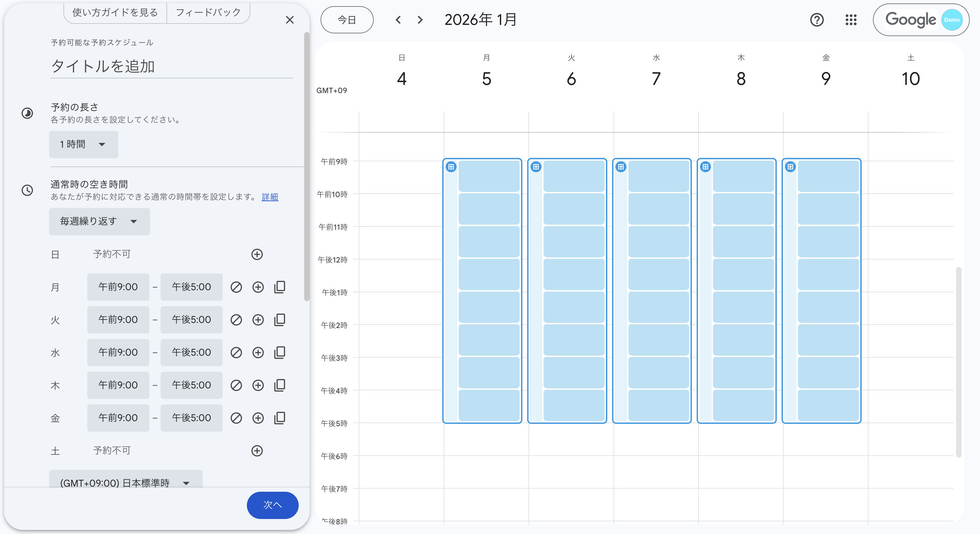Go to next week arrow
980x534 pixels.
click(x=420, y=20)
